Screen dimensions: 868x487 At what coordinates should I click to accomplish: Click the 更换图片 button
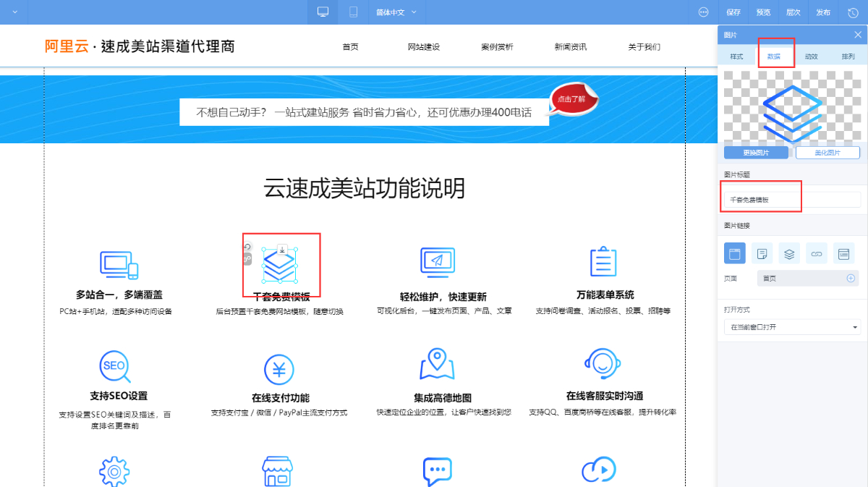tap(756, 153)
